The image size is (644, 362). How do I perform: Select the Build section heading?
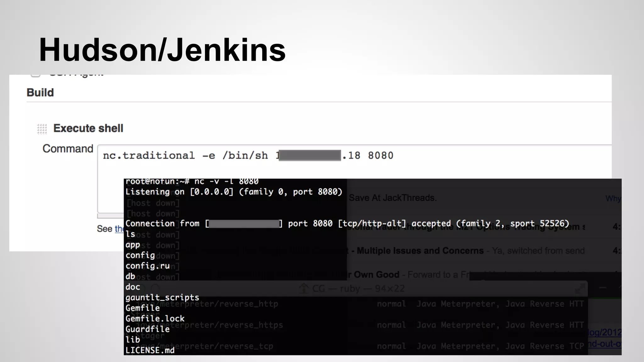(40, 93)
